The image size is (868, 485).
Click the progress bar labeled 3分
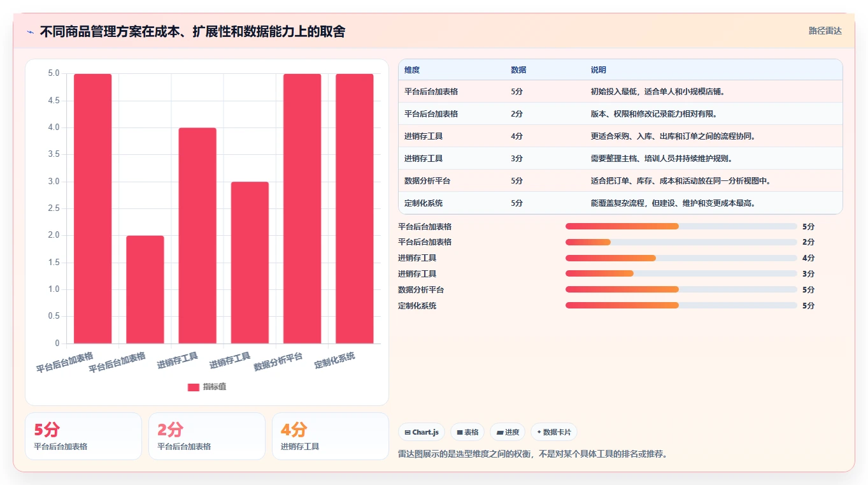[681, 273]
